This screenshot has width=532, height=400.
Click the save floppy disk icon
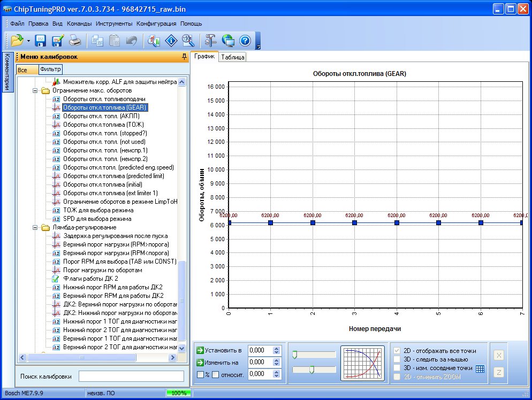41,40
